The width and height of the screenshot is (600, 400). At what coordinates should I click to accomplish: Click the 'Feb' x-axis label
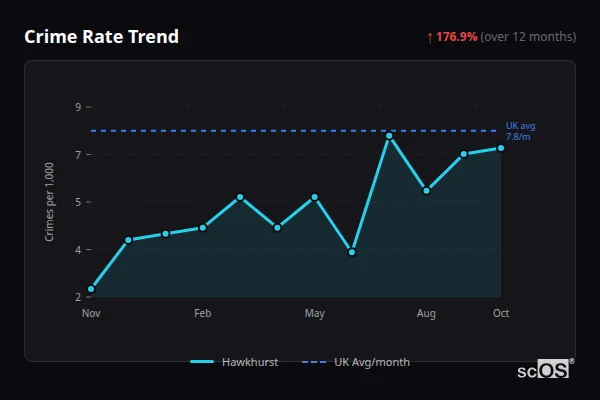(202, 313)
